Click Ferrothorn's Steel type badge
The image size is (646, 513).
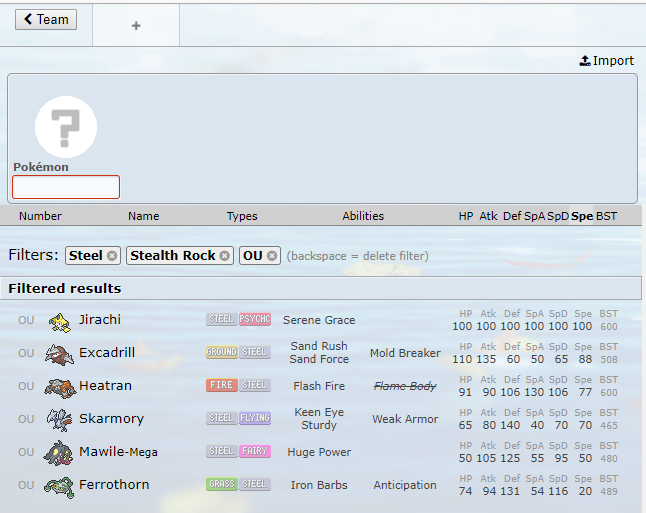point(255,484)
